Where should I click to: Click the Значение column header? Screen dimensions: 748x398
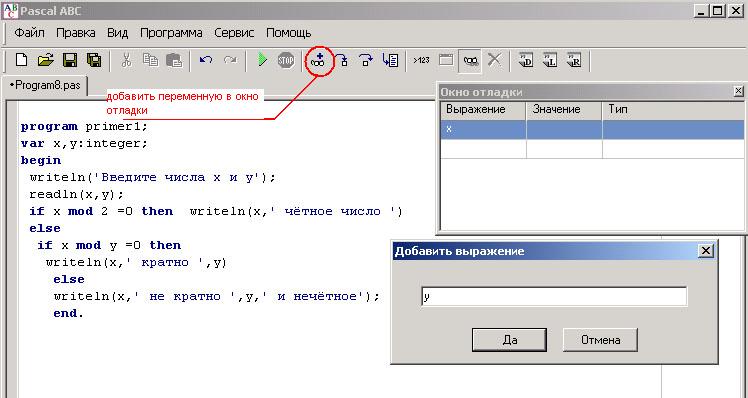click(x=564, y=110)
